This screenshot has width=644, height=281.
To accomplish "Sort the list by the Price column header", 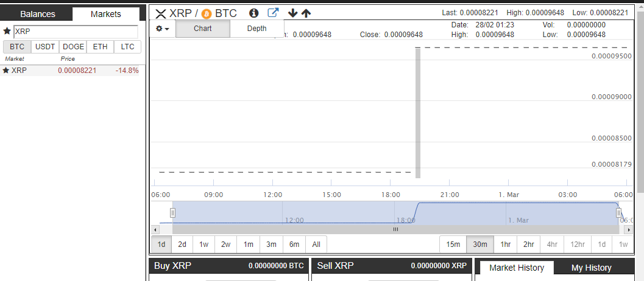I will click(x=68, y=59).
